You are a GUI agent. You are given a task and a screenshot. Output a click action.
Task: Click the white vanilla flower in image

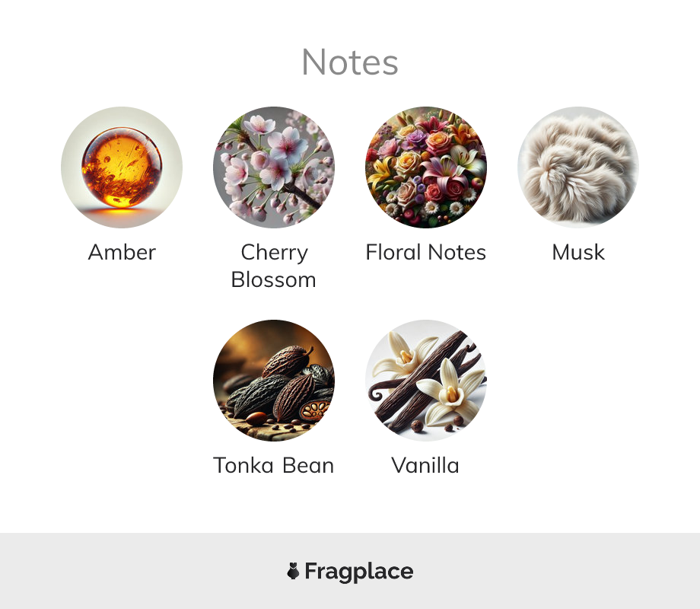(x=451, y=389)
